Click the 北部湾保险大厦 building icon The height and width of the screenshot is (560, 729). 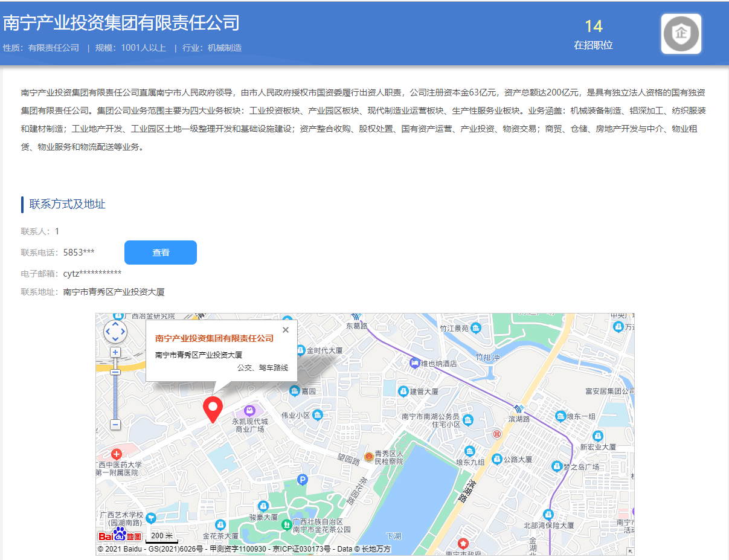click(548, 515)
